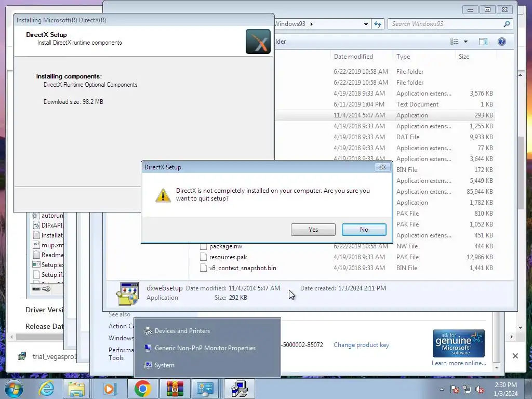Viewport: 532px width, 399px height.
Task: Change view using views icon
Action: [x=454, y=42]
